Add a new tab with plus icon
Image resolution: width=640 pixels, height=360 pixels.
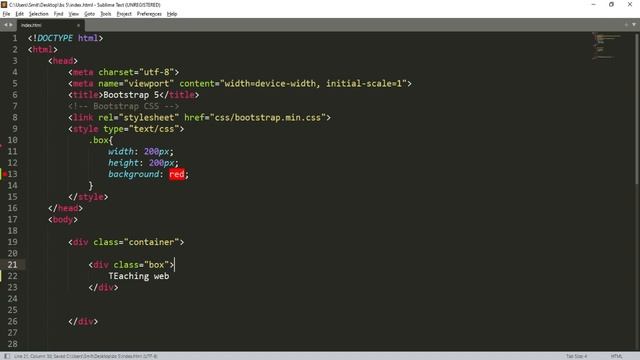[626, 25]
